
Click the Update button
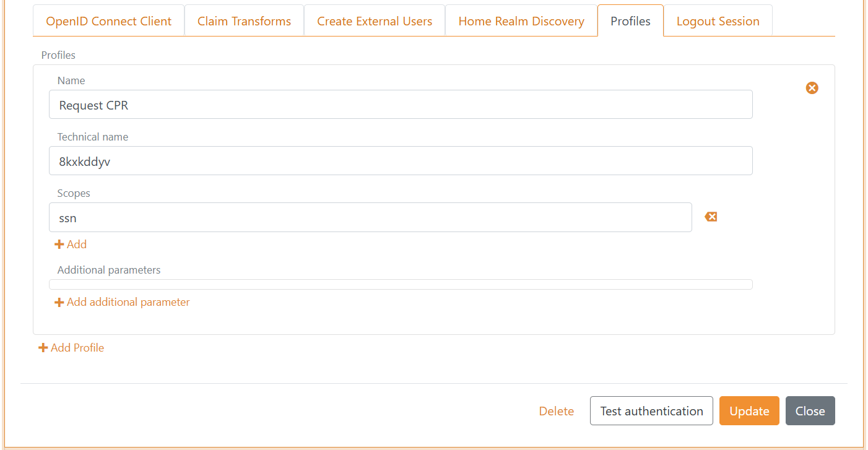(x=749, y=410)
